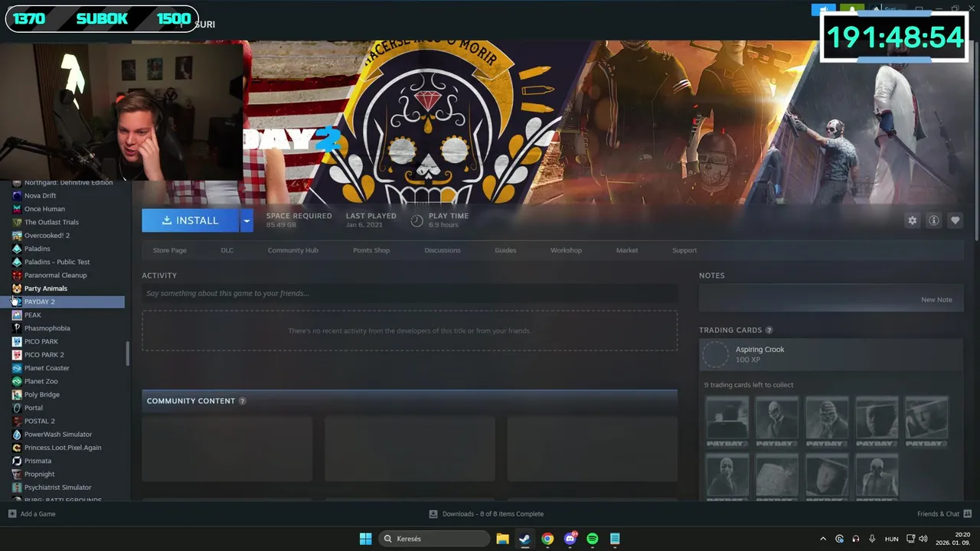Select Planet Coaster in the library
The image size is (980, 551).
[x=47, y=368]
